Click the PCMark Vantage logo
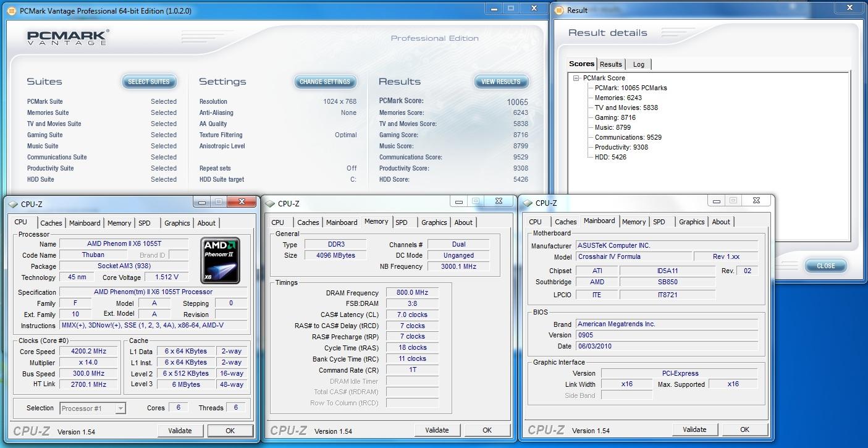Image resolution: width=868 pixels, height=448 pixels. click(67, 37)
